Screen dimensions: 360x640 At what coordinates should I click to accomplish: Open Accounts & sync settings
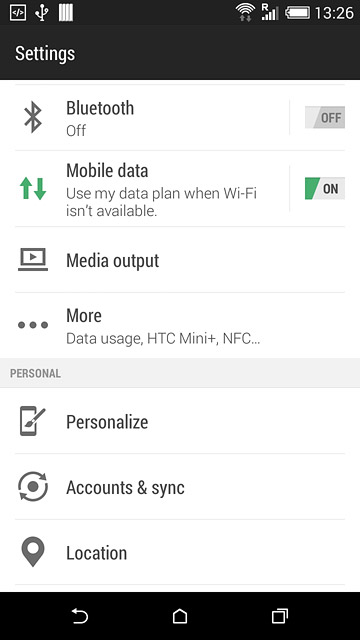[x=180, y=487]
